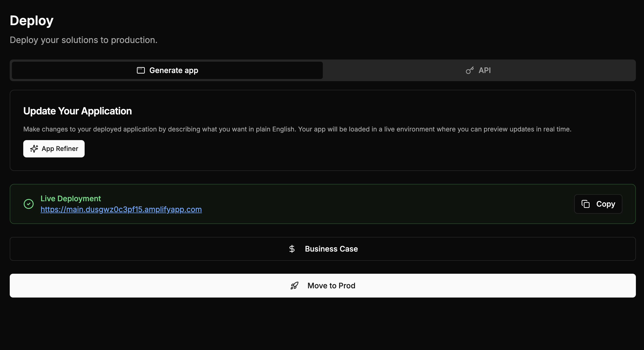
Task: Open the Business Case section
Action: pos(323,249)
